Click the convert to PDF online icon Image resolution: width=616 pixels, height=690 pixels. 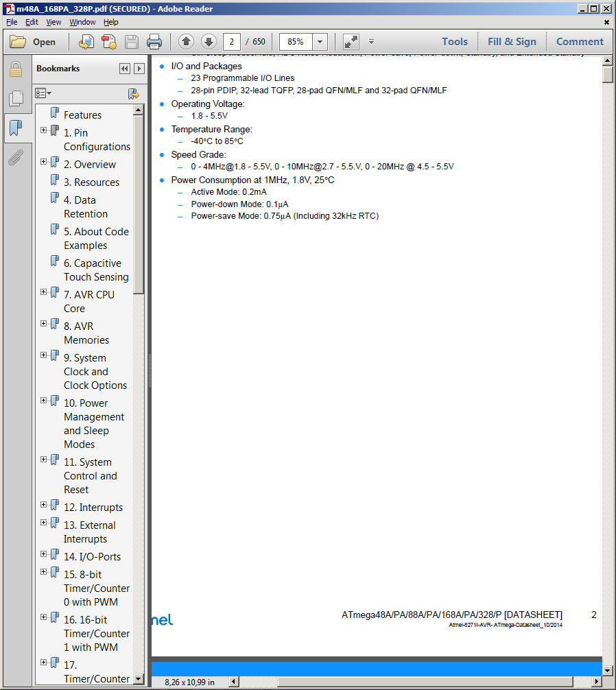[86, 42]
